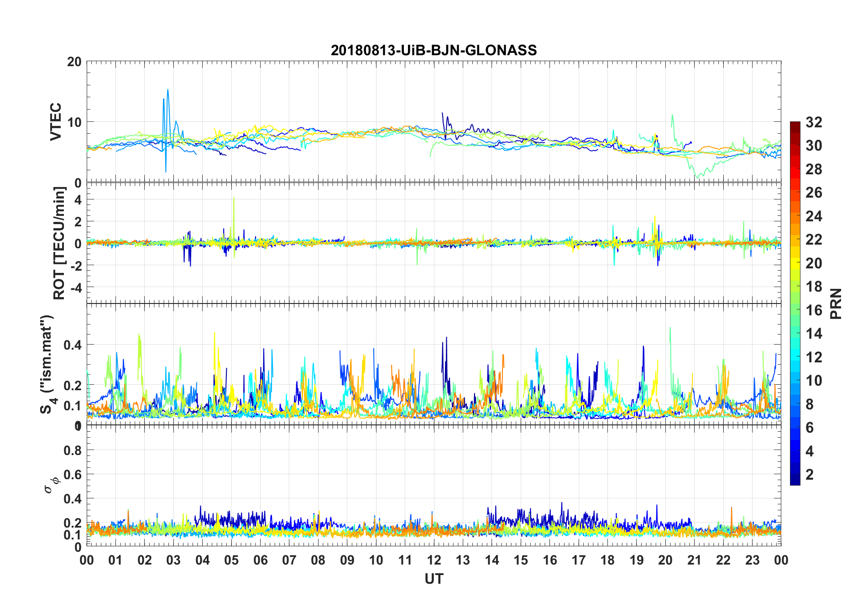Click the PRN rainbow colorbar

795,303
